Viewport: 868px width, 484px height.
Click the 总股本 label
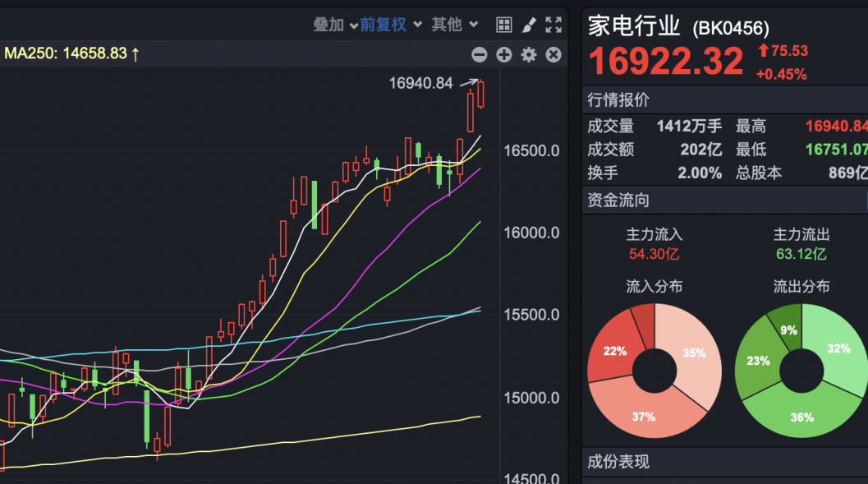tap(759, 173)
